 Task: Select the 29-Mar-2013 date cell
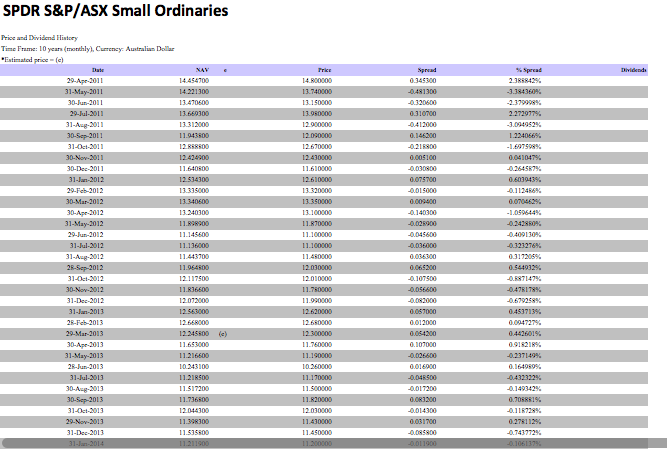click(x=84, y=334)
